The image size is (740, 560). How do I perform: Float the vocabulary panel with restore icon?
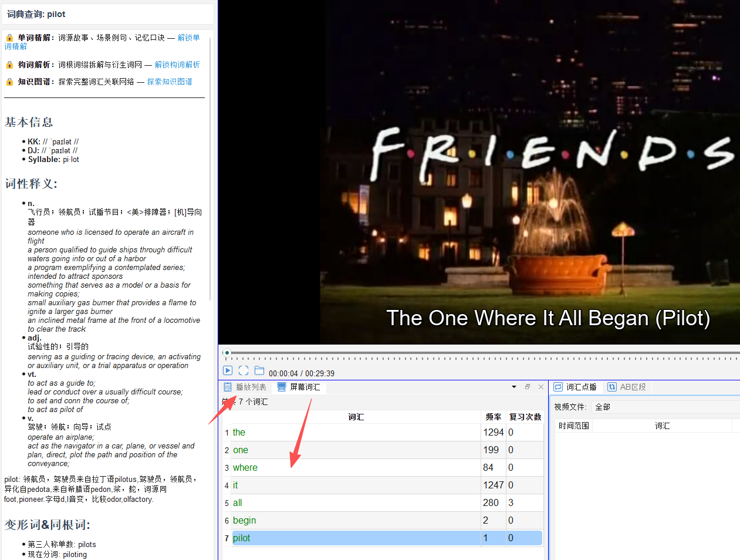[x=528, y=387]
